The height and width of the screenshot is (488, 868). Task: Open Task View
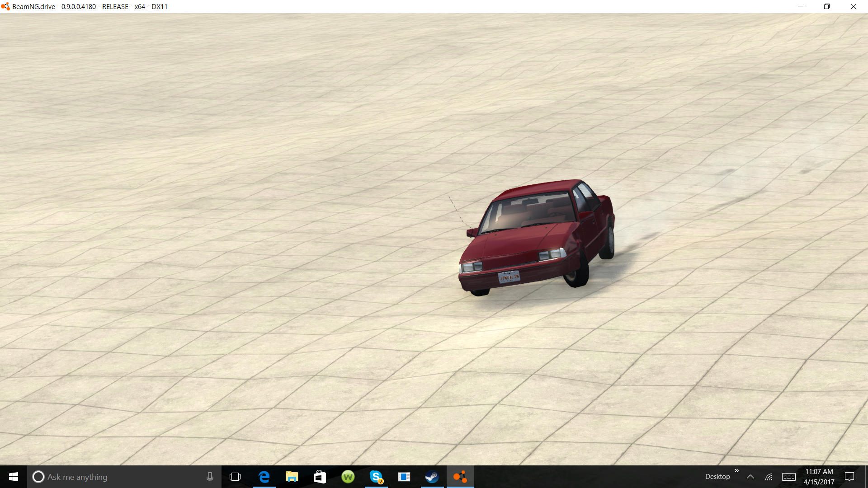pos(235,477)
